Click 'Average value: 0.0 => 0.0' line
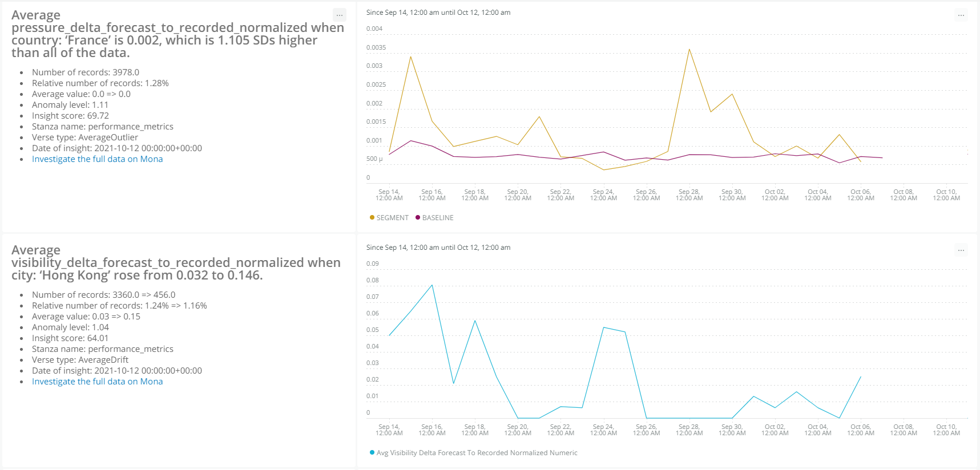This screenshot has width=980, height=470. [x=81, y=94]
